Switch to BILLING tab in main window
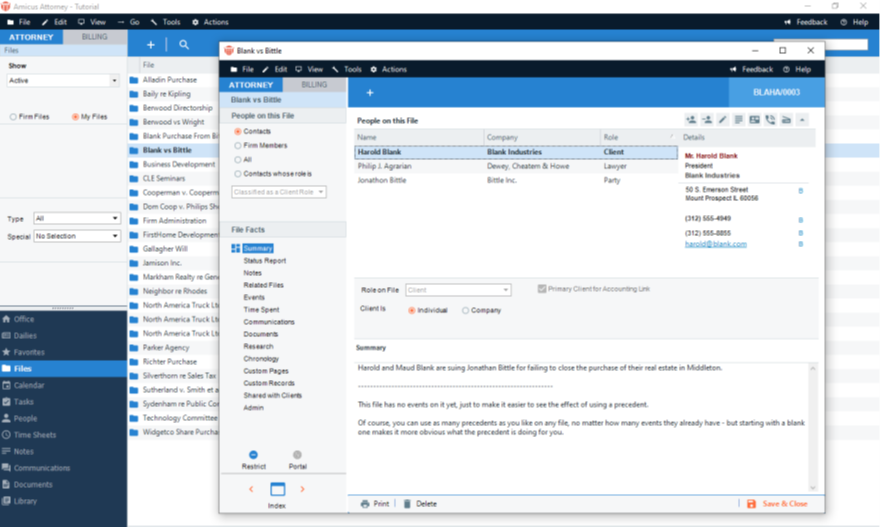 pos(94,37)
